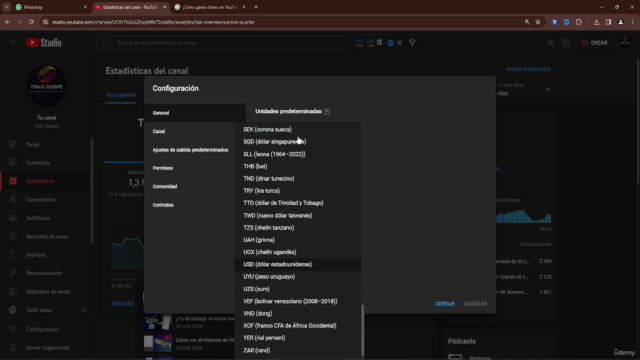Open the General settings tab

(195, 113)
